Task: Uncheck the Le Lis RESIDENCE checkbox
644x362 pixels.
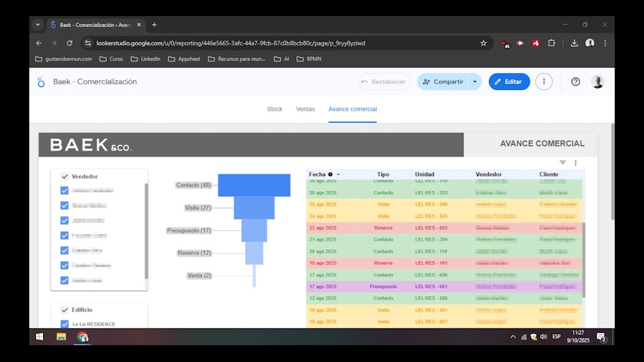Action: click(x=64, y=324)
